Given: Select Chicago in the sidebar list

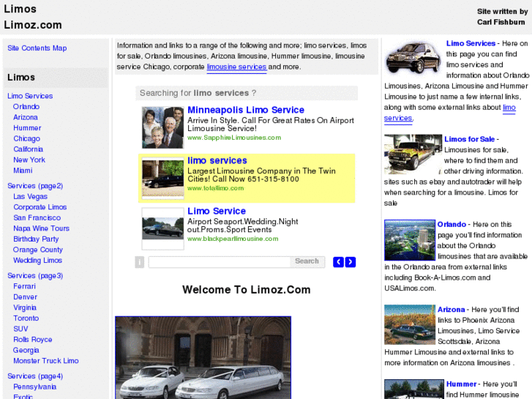Looking at the screenshot, I should 27,138.
